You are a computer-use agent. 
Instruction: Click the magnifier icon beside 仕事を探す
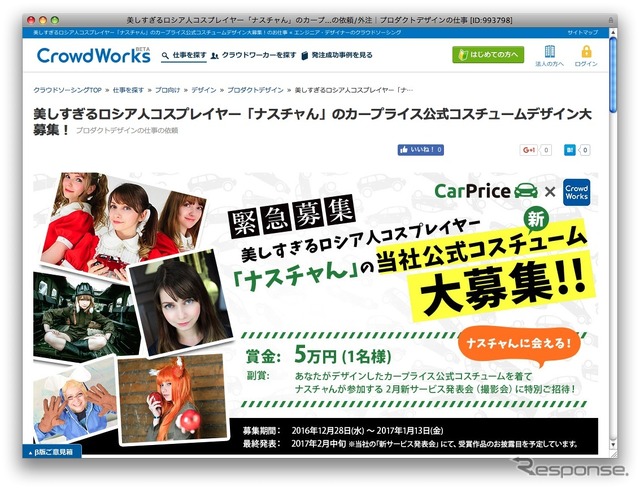(165, 56)
